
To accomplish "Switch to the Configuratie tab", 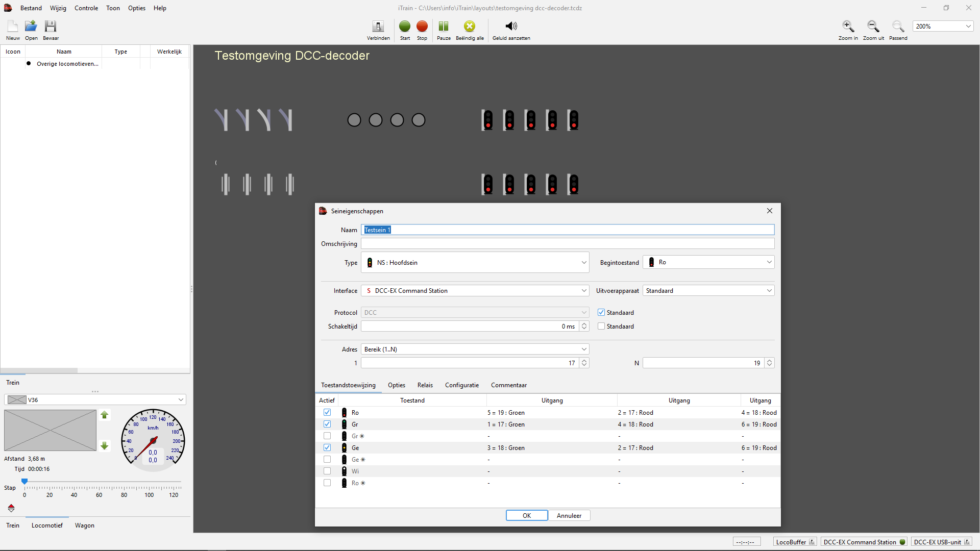I will [x=461, y=385].
